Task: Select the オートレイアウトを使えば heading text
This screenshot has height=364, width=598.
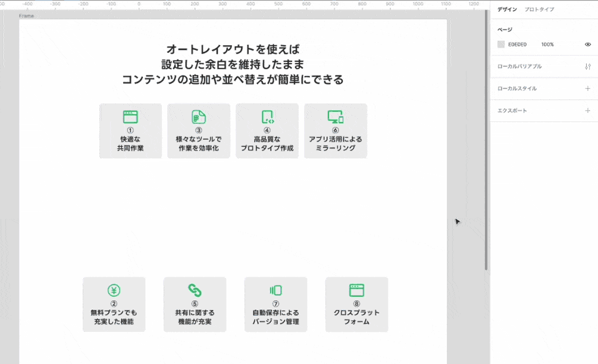Action: pos(233,49)
